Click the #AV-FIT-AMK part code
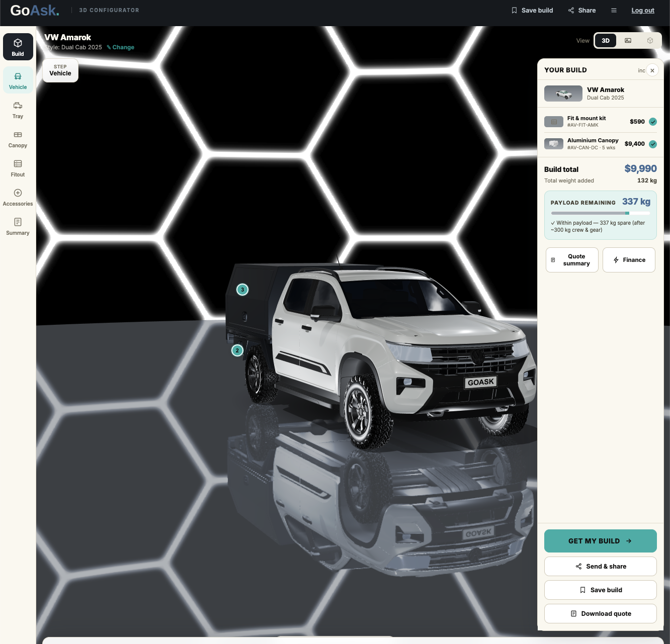Screen dimensions: 670x644 coord(583,125)
